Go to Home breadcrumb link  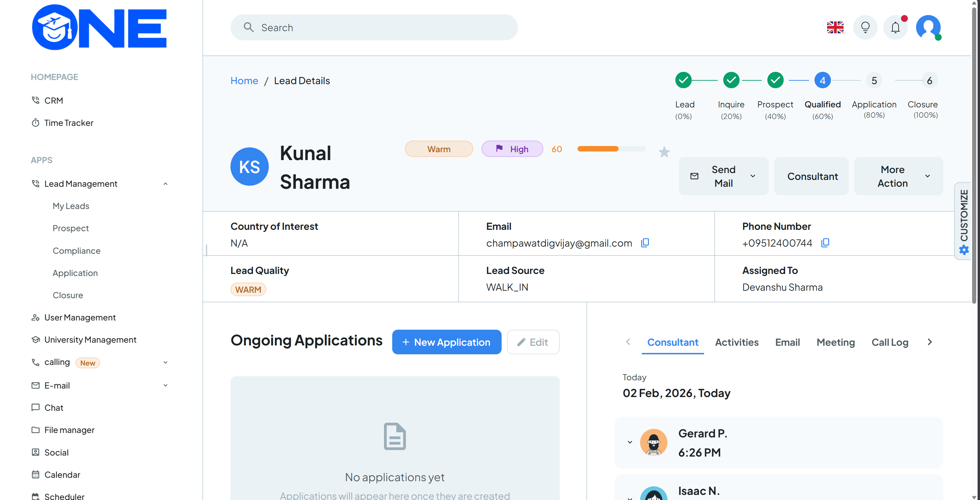click(x=244, y=81)
